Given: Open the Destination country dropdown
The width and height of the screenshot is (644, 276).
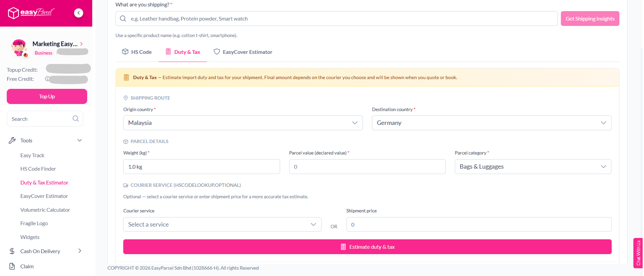Looking at the screenshot, I should click(492, 123).
